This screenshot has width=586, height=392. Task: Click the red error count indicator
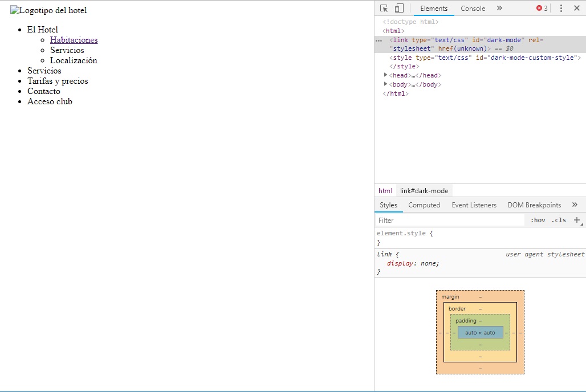coord(542,9)
